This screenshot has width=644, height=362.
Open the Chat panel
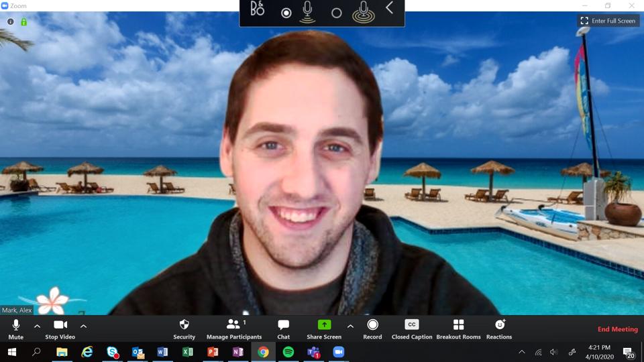point(283,328)
